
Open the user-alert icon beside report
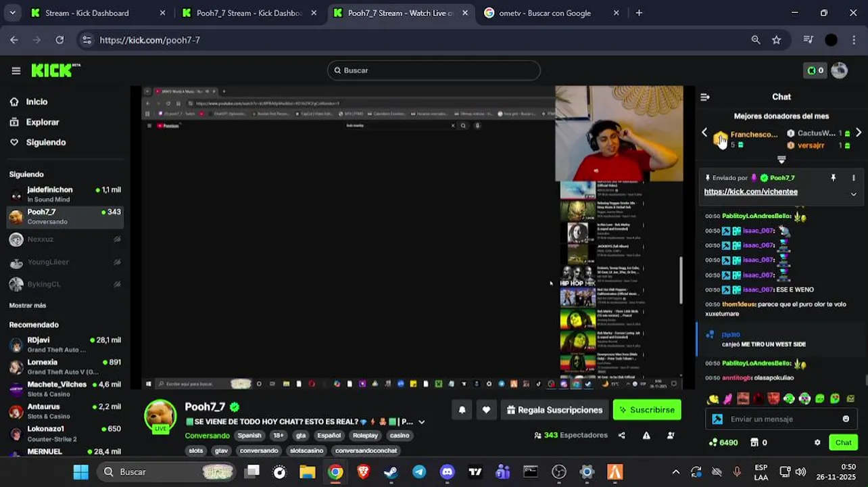click(671, 436)
